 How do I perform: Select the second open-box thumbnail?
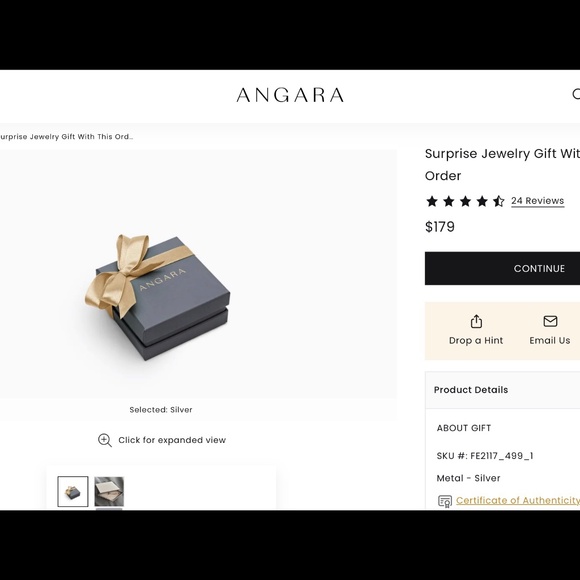(x=109, y=492)
